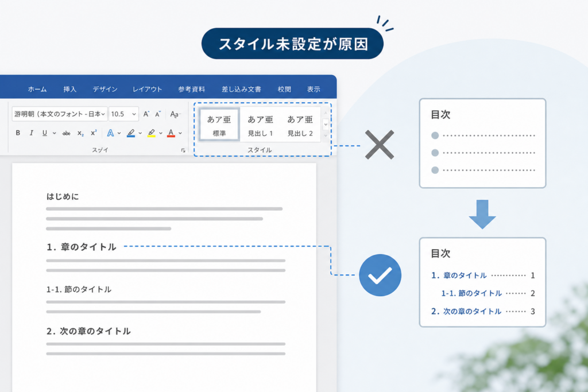Go to the 参考資料 tab
588x392 pixels.
(x=191, y=89)
